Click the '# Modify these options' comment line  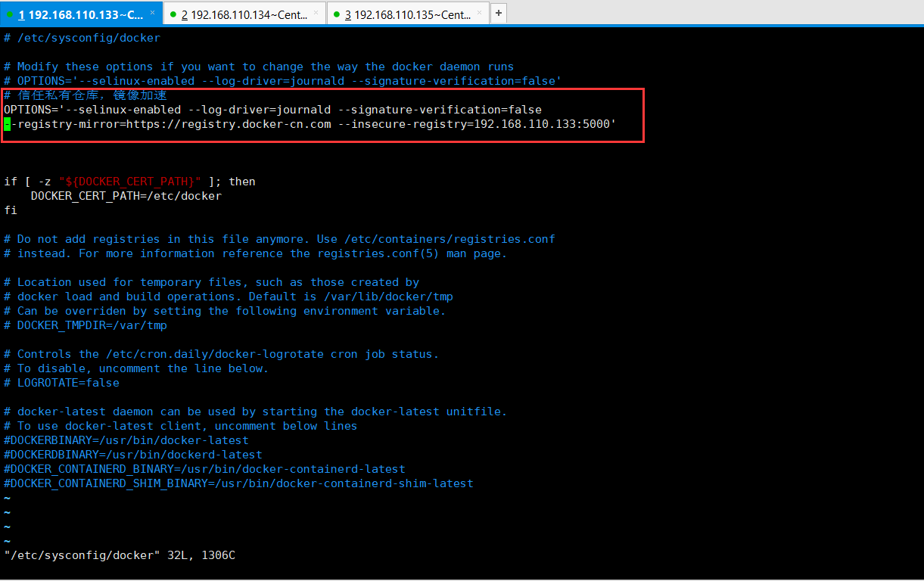pyautogui.click(x=259, y=67)
